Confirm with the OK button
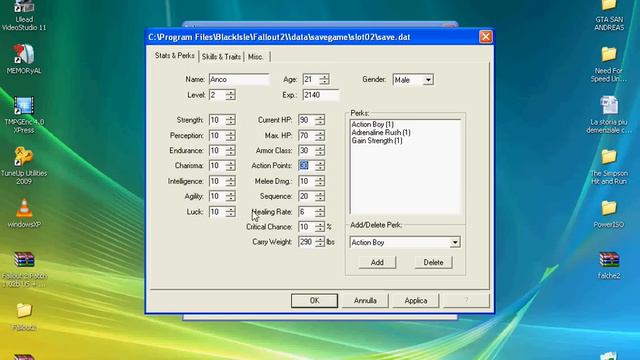 coord(314,300)
